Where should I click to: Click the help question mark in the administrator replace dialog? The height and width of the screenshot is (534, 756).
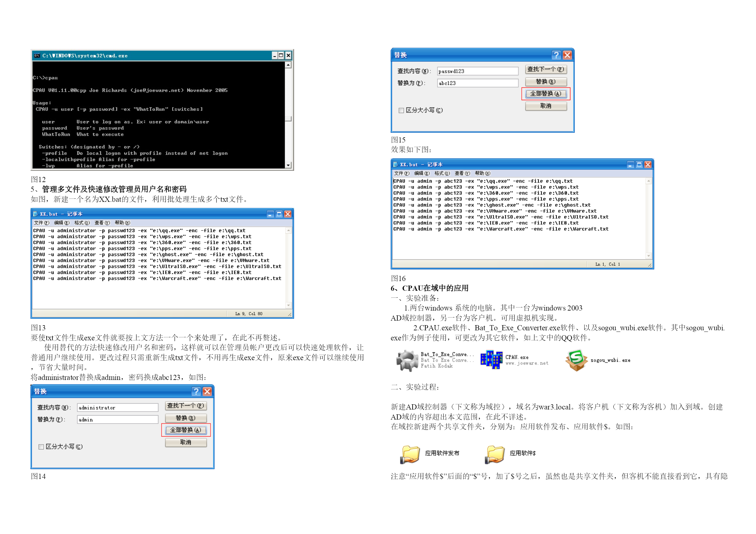[x=196, y=392]
